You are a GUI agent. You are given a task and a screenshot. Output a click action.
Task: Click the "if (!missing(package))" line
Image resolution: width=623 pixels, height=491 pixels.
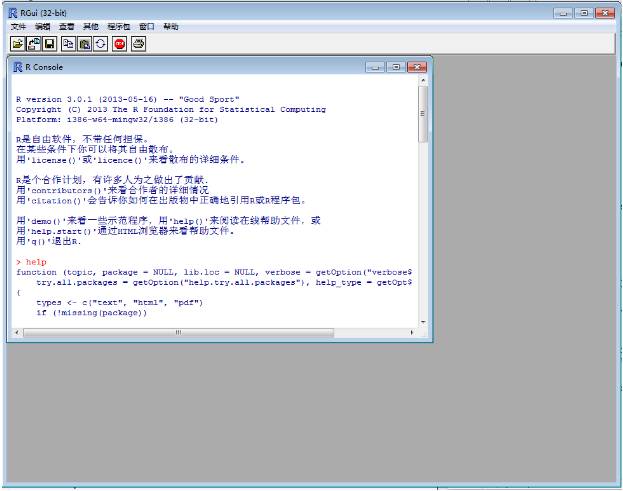coord(91,313)
